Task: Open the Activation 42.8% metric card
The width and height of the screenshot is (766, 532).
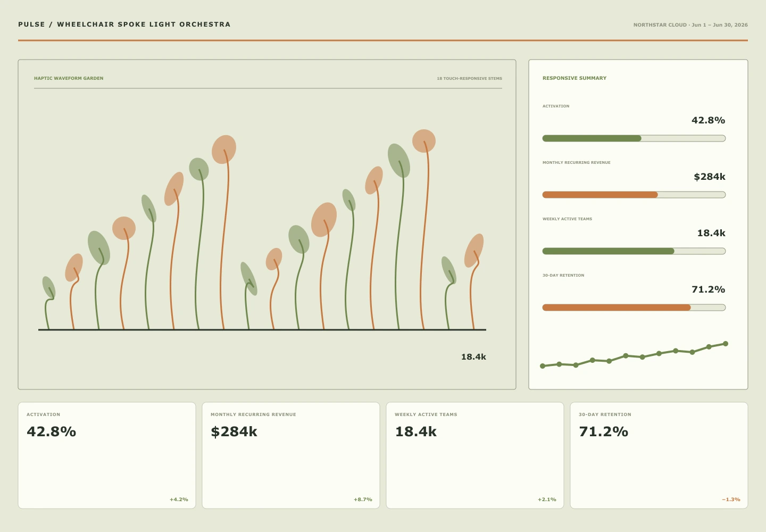Action: (107, 455)
